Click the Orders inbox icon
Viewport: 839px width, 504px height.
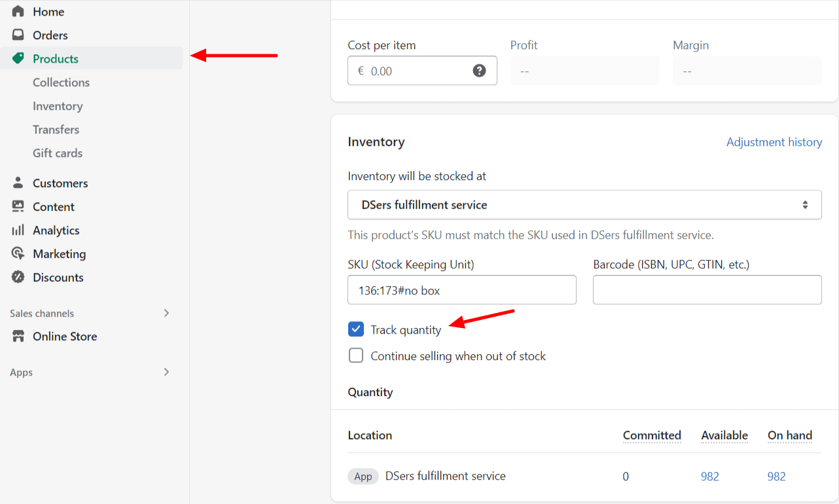18,35
